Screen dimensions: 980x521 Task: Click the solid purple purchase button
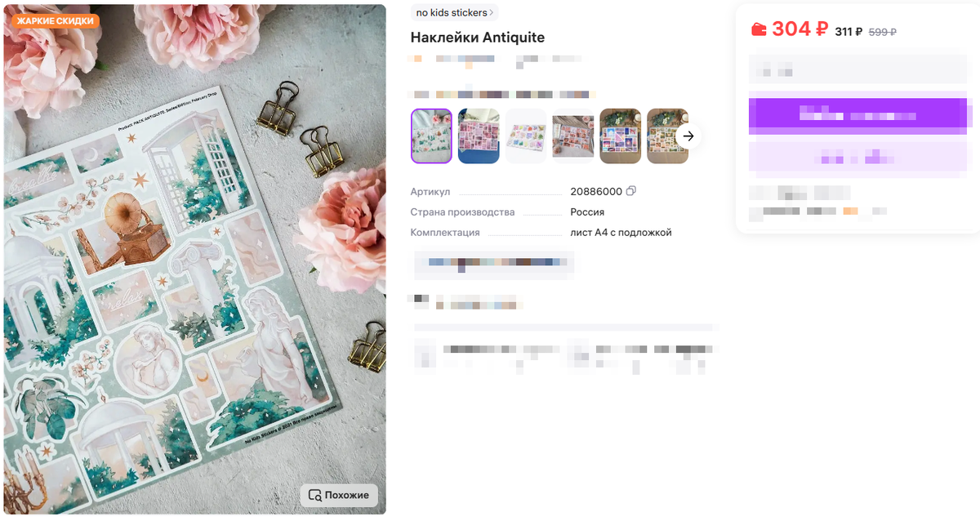(x=857, y=116)
